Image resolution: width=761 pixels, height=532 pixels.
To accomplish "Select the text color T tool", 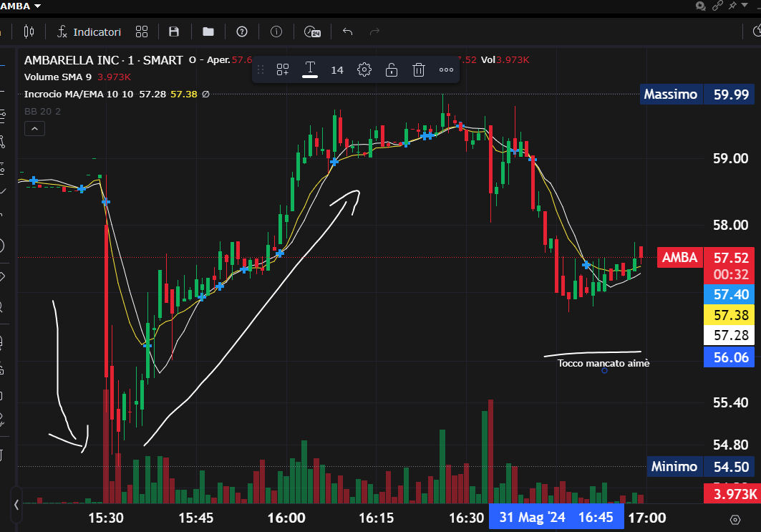I will [310, 70].
